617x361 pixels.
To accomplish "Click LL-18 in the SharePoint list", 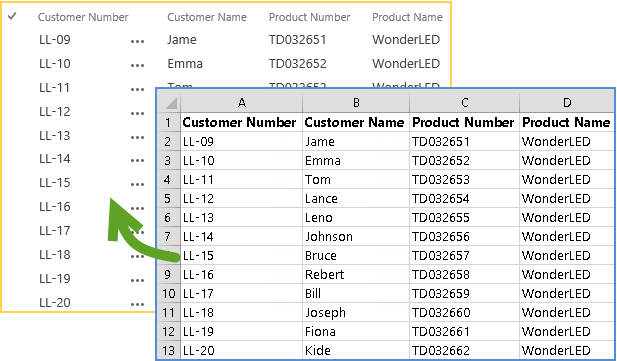I will point(55,254).
